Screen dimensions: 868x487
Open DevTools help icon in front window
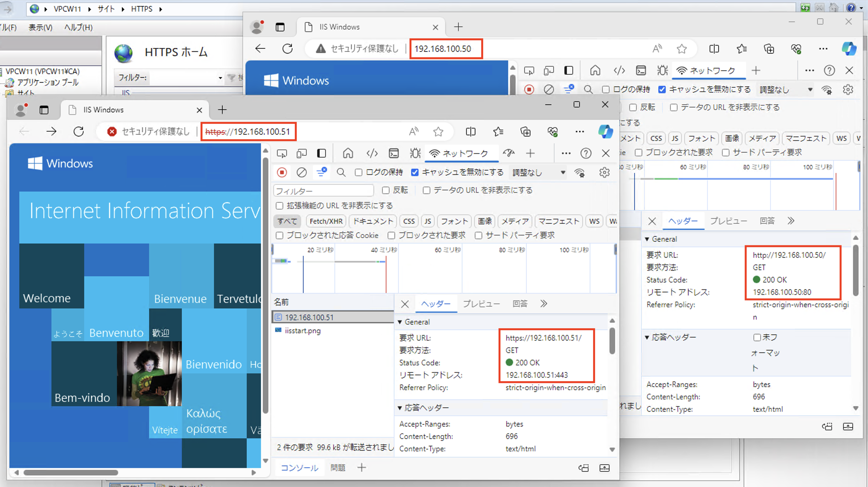pyautogui.click(x=586, y=153)
